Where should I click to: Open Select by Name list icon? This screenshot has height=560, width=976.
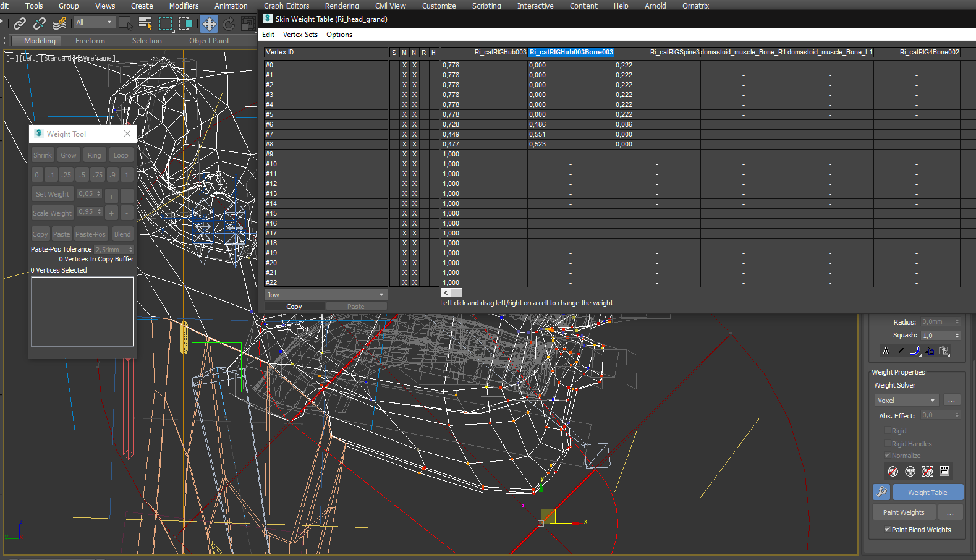[x=146, y=23]
